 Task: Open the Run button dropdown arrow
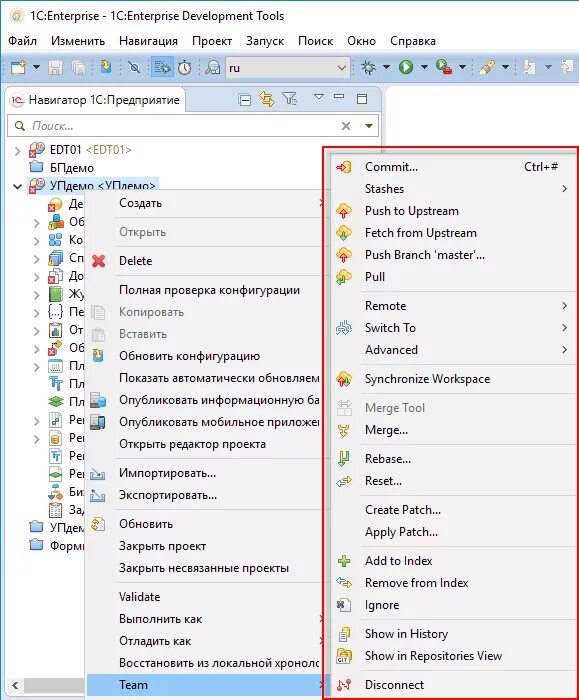[424, 67]
